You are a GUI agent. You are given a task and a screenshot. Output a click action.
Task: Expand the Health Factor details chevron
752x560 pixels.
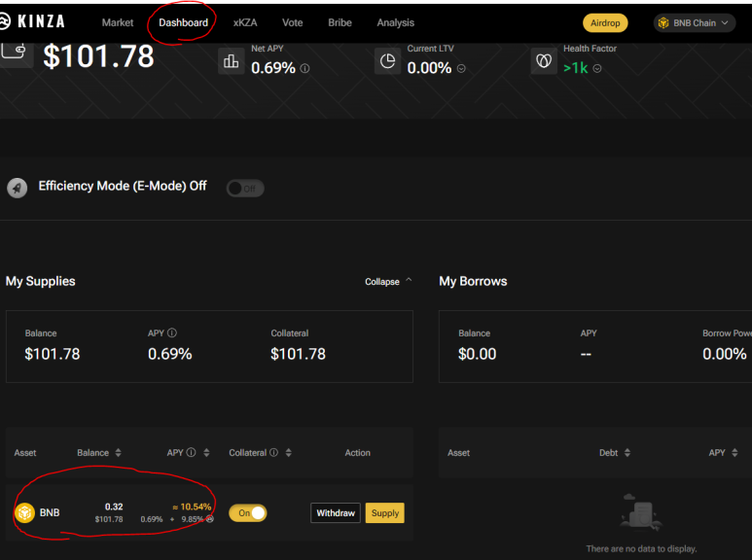(597, 69)
